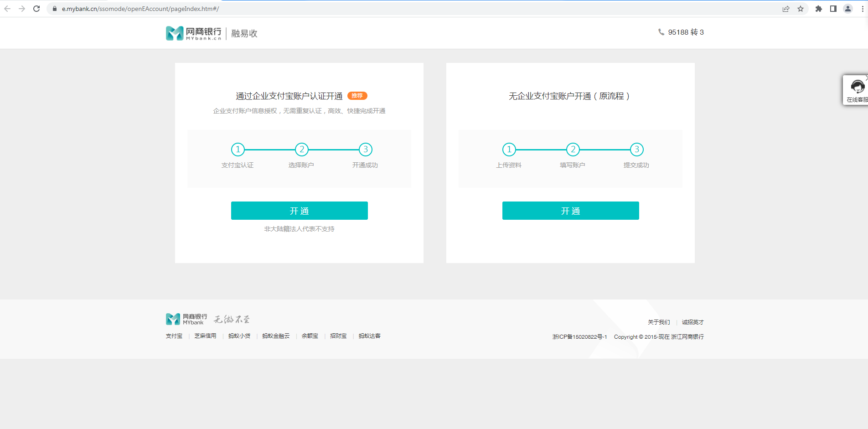
Task: Click the 推荐 orange badge
Action: (357, 96)
